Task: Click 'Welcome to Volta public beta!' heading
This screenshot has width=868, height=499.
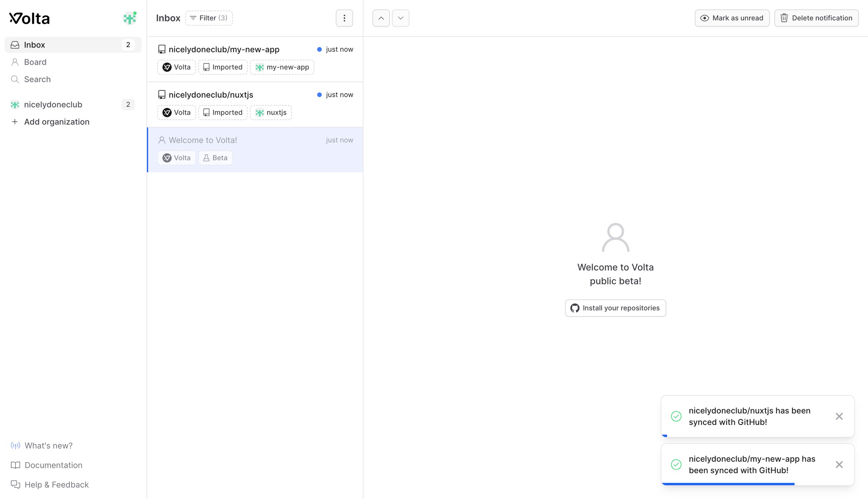Action: [x=616, y=274]
